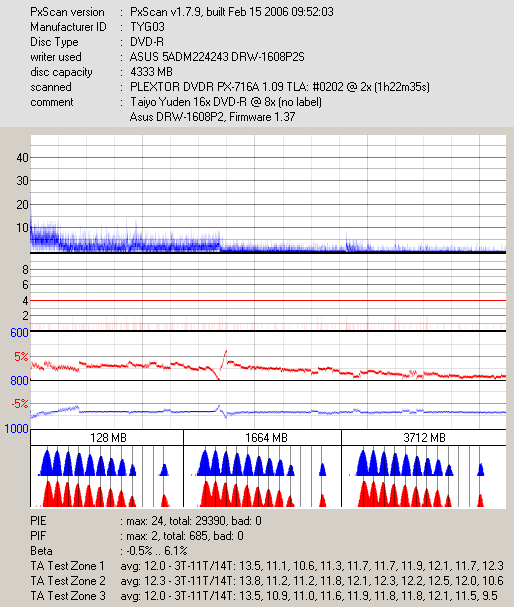Viewport: 514px width, 607px height.
Task: Click the blue 1000 axis label
Action: tap(17, 429)
